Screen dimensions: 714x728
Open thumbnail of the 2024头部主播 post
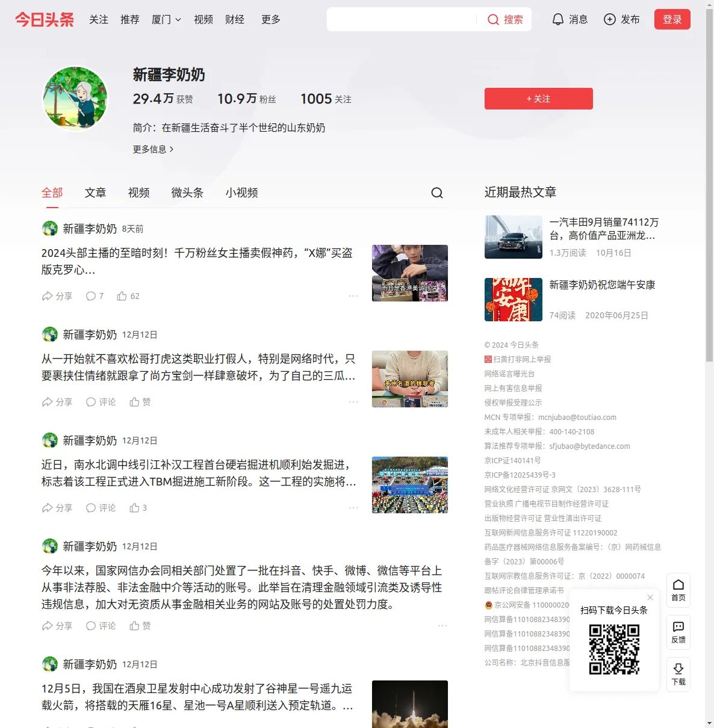click(x=410, y=273)
